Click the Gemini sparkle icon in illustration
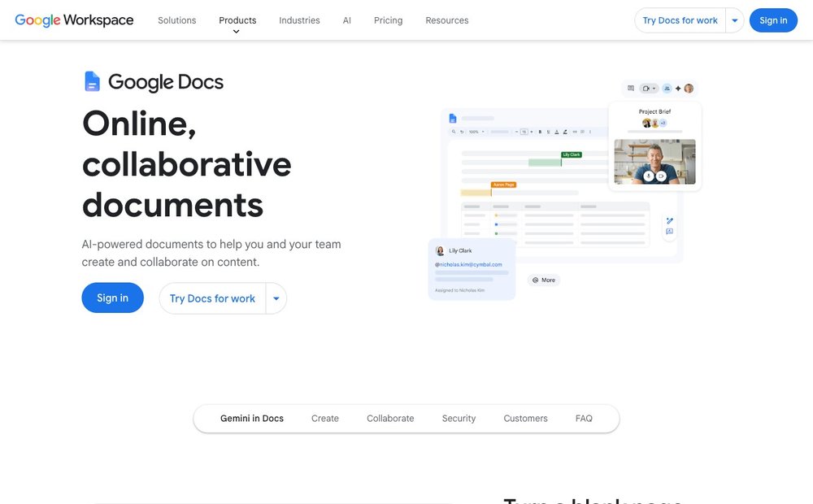The width and height of the screenshot is (813, 504). [678, 88]
